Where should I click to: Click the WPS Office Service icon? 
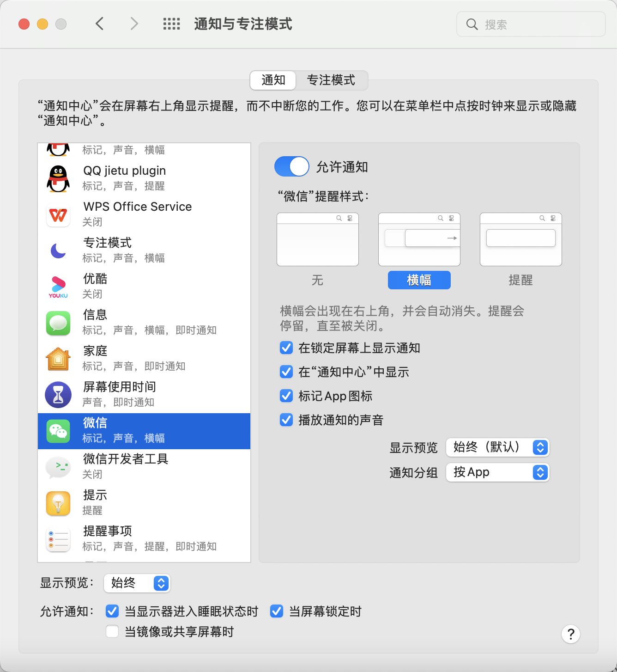(58, 215)
